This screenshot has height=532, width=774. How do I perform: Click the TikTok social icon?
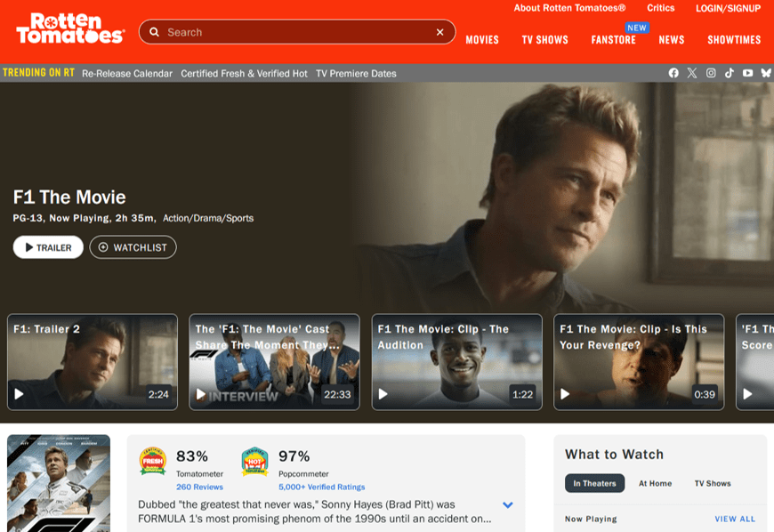point(730,73)
